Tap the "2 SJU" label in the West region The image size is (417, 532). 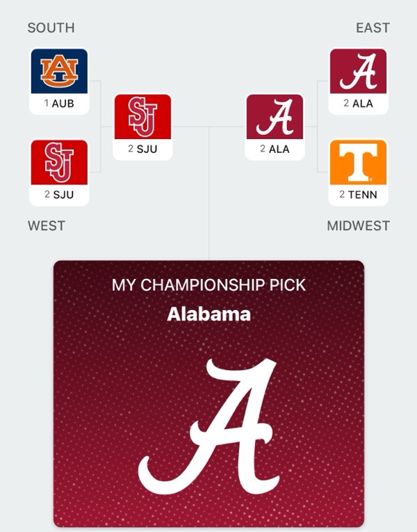tap(59, 195)
